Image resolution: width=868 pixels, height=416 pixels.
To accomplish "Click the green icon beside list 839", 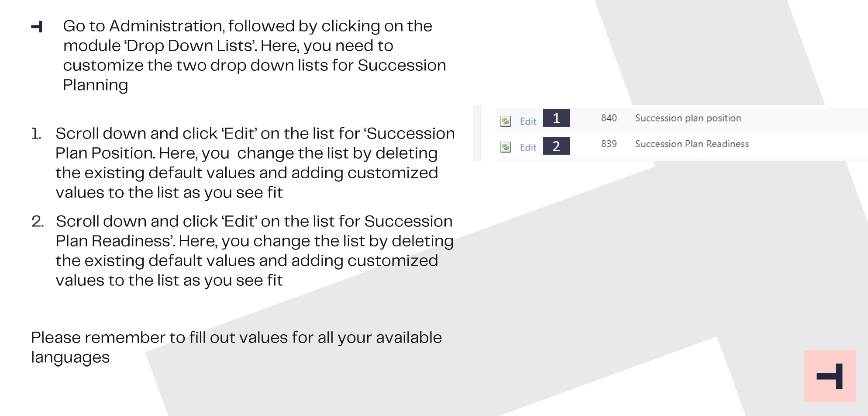I will [x=506, y=147].
